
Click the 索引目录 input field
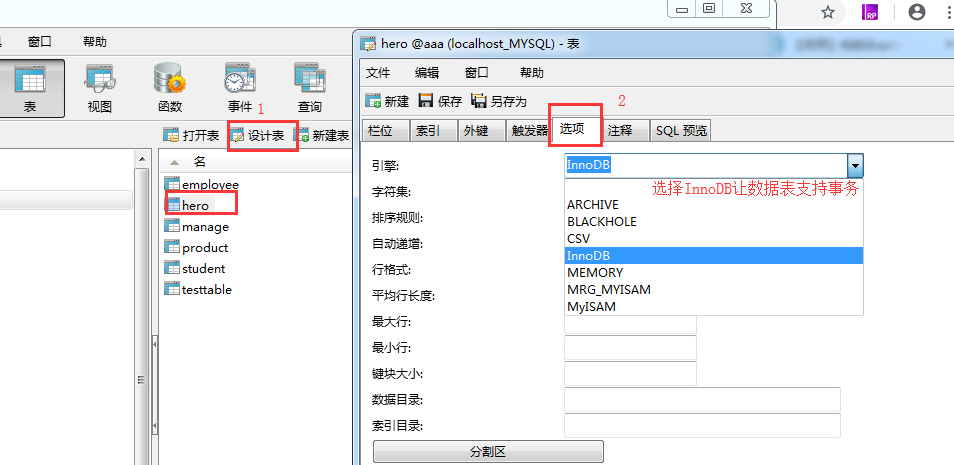click(x=703, y=425)
